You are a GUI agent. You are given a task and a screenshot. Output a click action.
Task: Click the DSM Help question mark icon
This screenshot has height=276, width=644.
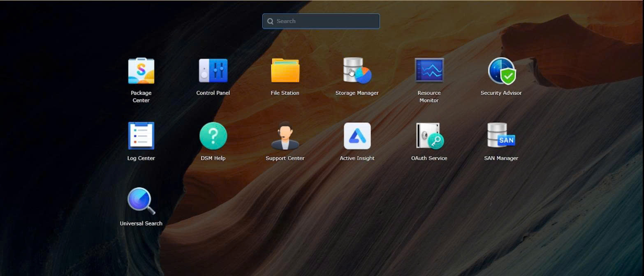click(x=213, y=136)
